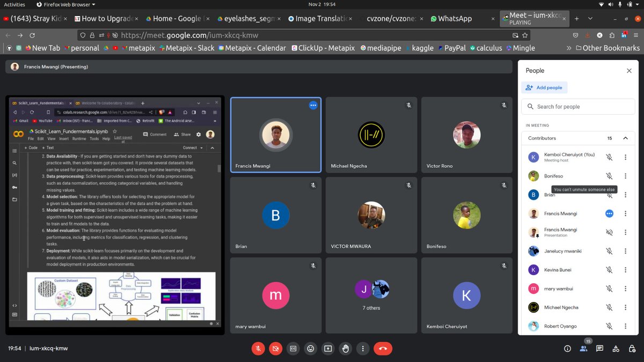Switch to the Image Translation tab

(319, 18)
